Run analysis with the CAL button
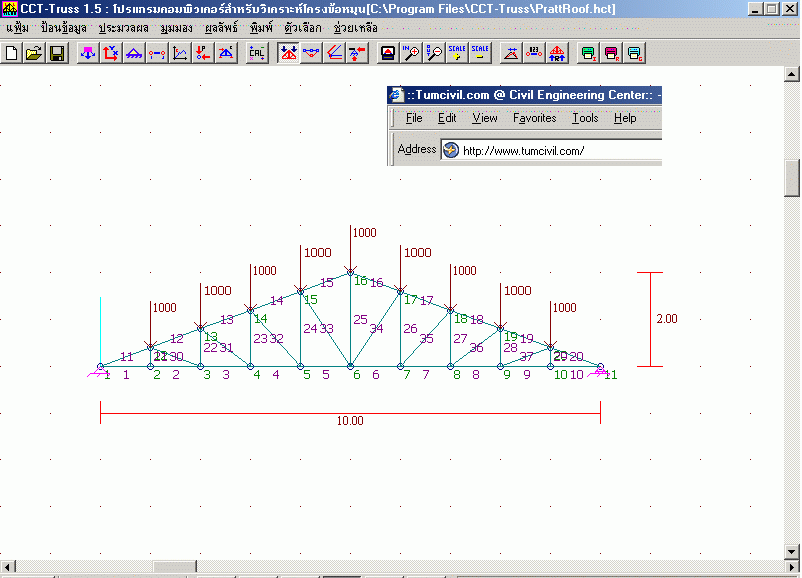The image size is (802, 578). pos(257,53)
